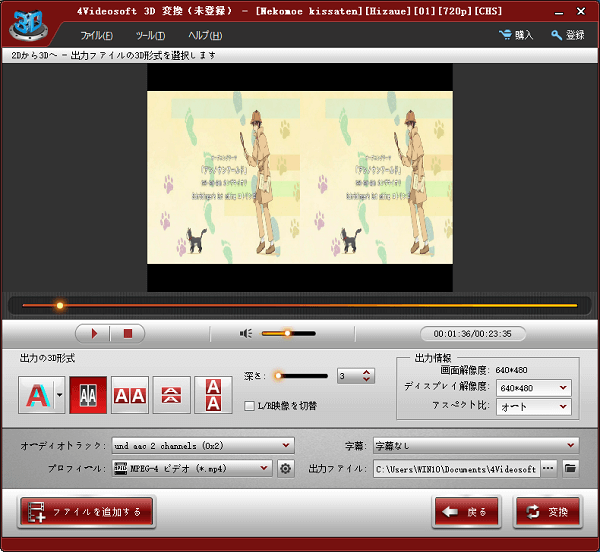Click the video preview area

coord(300,177)
